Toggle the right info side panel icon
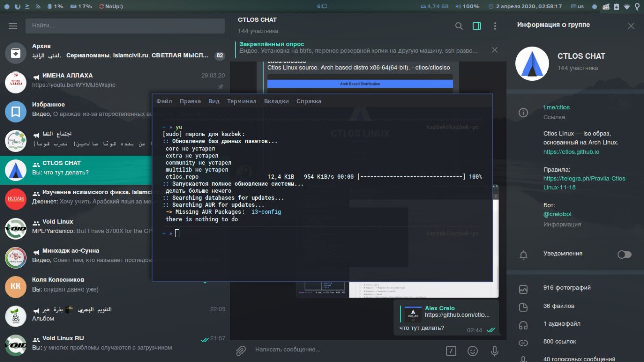This screenshot has height=362, width=644. tap(477, 26)
